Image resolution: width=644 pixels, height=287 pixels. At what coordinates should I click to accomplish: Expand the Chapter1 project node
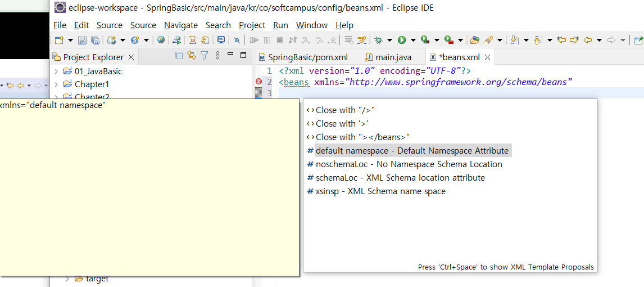56,84
